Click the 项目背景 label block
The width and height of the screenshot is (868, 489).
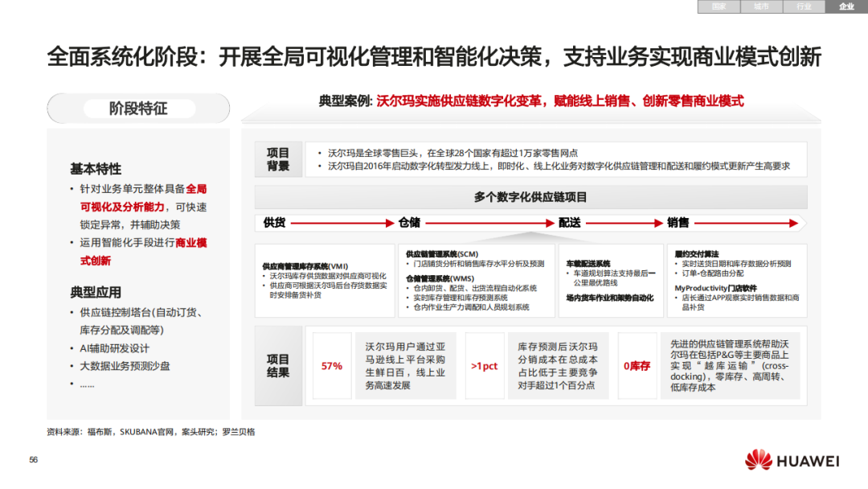[276, 158]
